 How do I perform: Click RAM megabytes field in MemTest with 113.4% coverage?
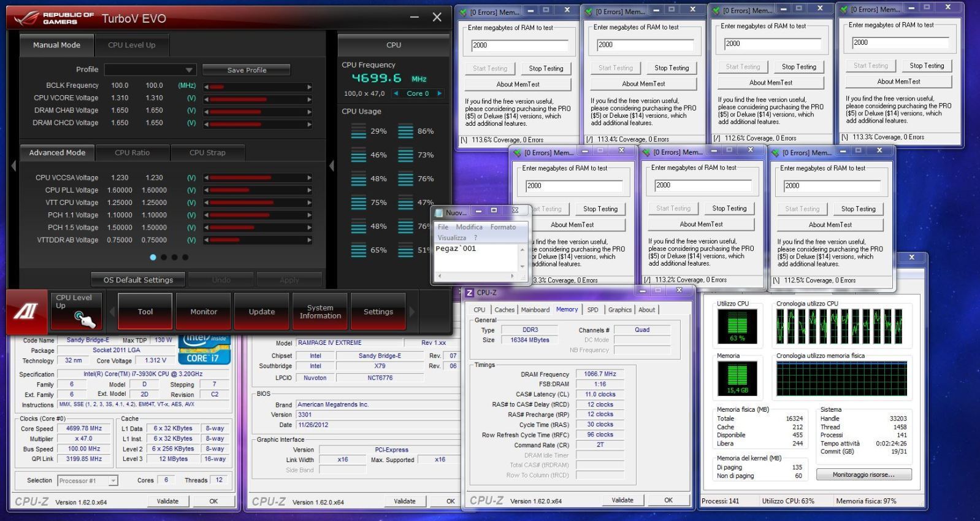pos(646,45)
